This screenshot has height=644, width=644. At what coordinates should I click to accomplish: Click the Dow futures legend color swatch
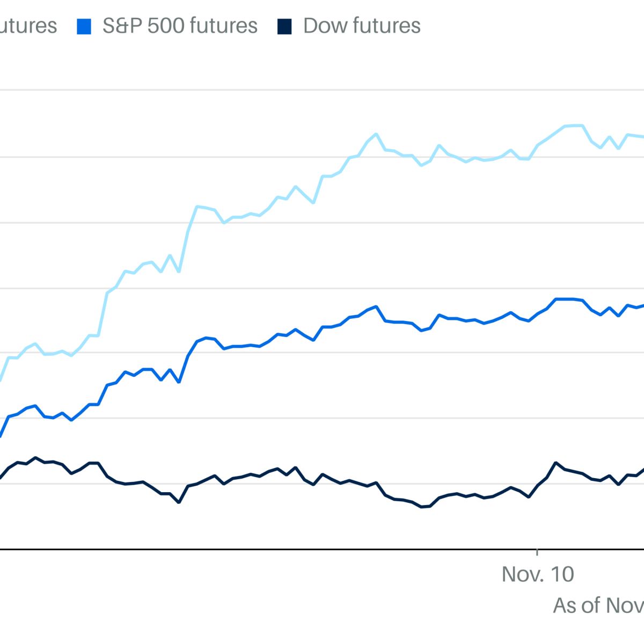pyautogui.click(x=284, y=26)
